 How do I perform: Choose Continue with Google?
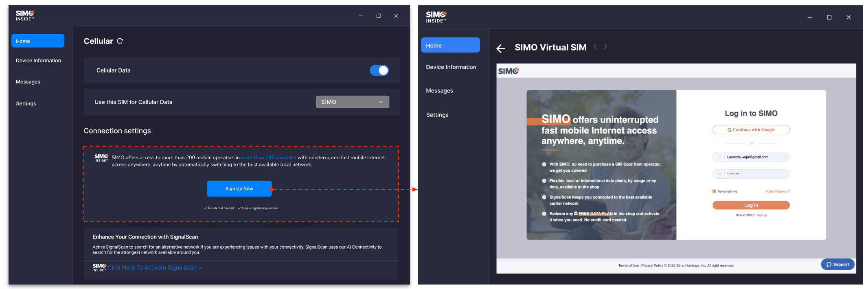(x=751, y=130)
